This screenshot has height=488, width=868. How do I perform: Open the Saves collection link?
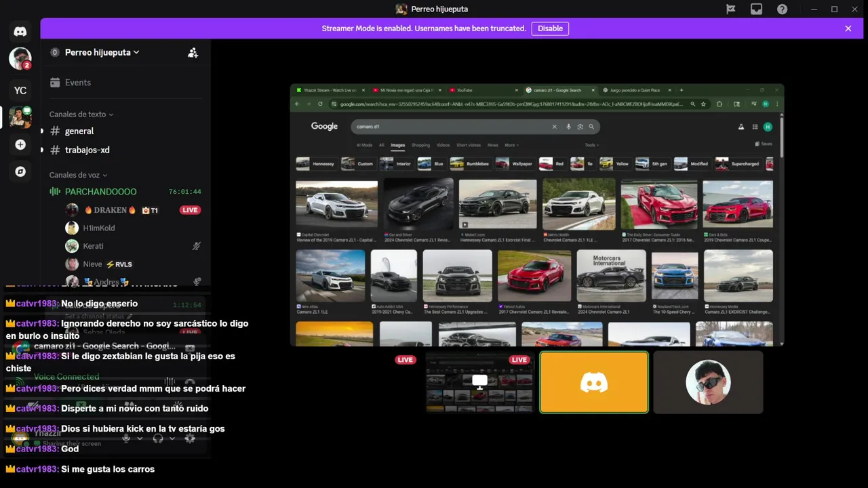tap(764, 144)
